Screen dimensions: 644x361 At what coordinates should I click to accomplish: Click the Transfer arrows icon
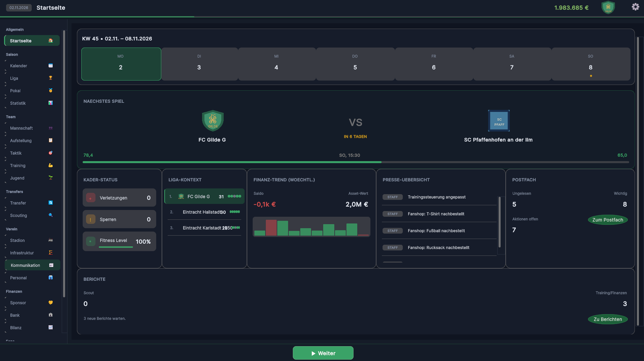pos(51,203)
